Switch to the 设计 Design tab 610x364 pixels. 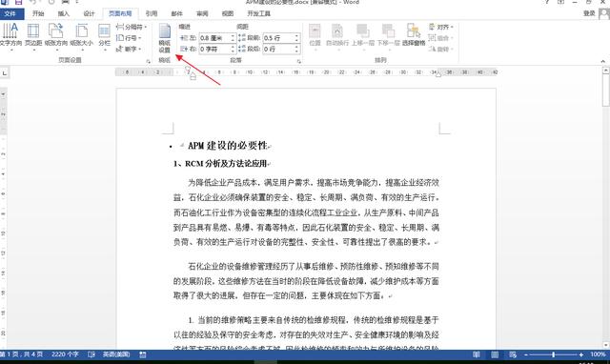tap(89, 13)
